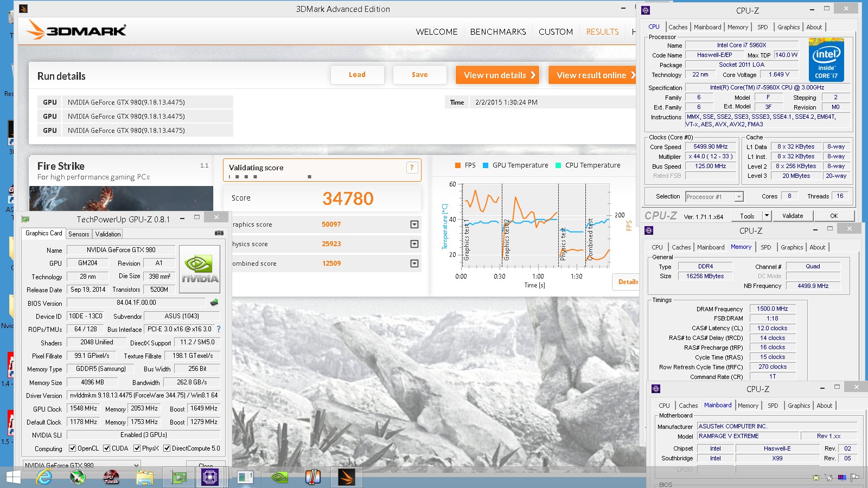Click the Intel Core i7 logo in CPU-Z
The width and height of the screenshot is (868, 488).
[826, 60]
